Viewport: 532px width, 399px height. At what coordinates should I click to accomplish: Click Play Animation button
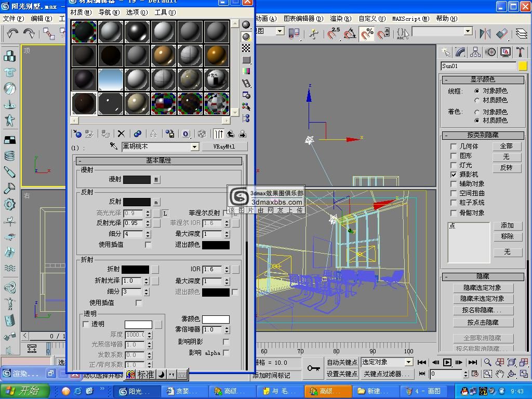447,362
